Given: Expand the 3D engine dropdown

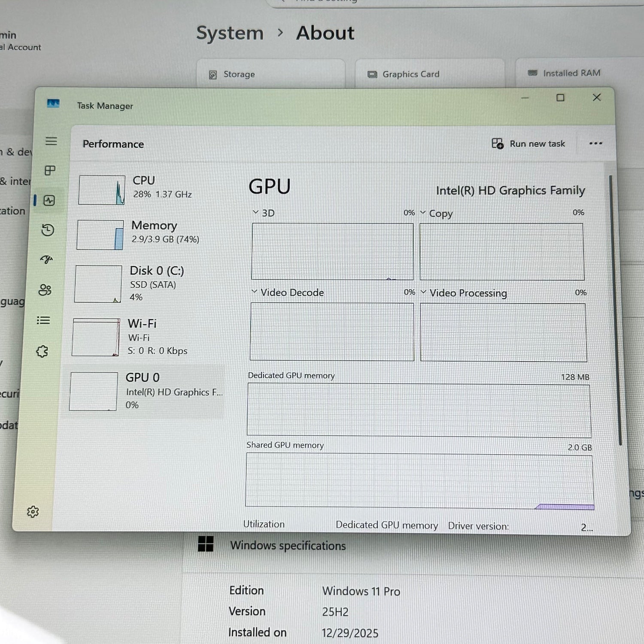Looking at the screenshot, I should (x=256, y=213).
